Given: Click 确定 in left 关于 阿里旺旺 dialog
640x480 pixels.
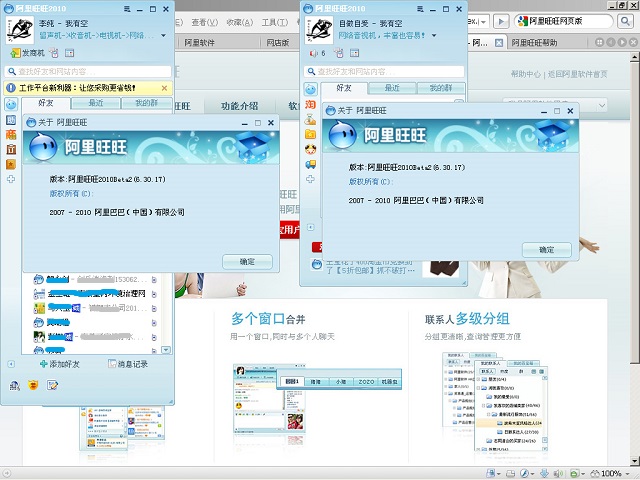Looking at the screenshot, I should (247, 262).
